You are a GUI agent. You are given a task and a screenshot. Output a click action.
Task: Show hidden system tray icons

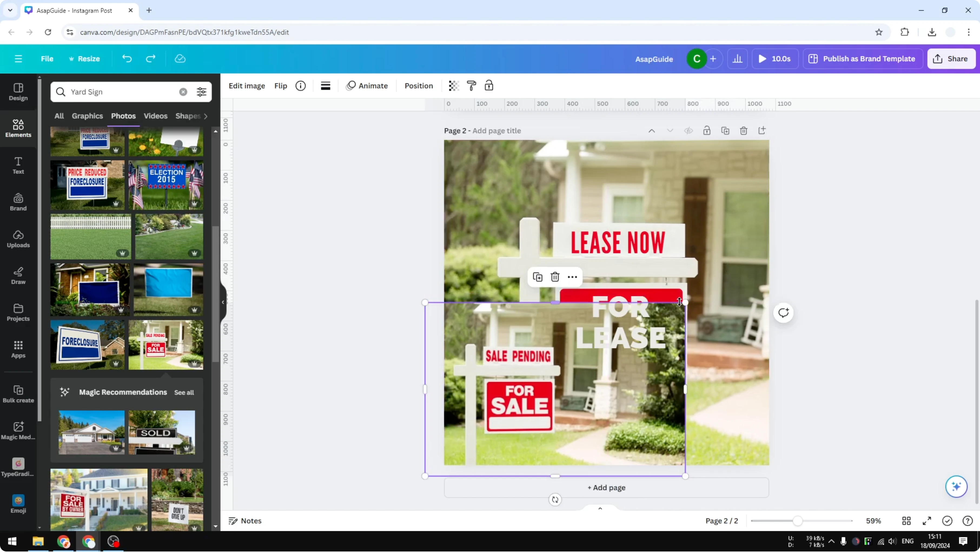[x=832, y=541]
